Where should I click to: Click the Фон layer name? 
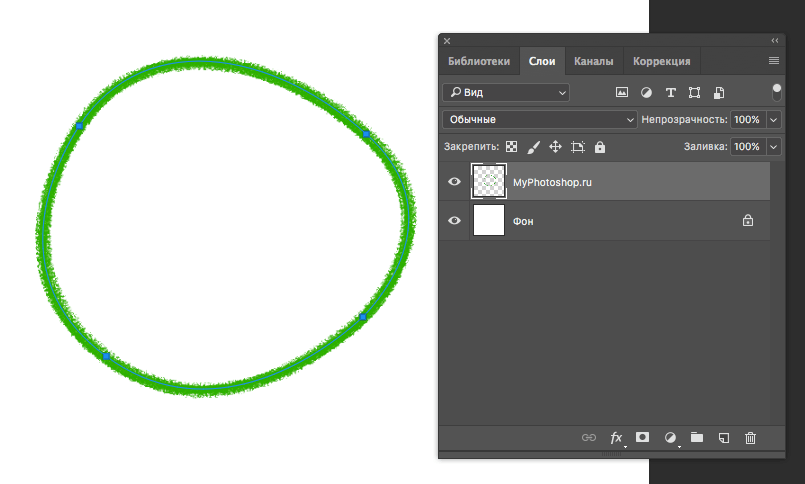coord(523,221)
